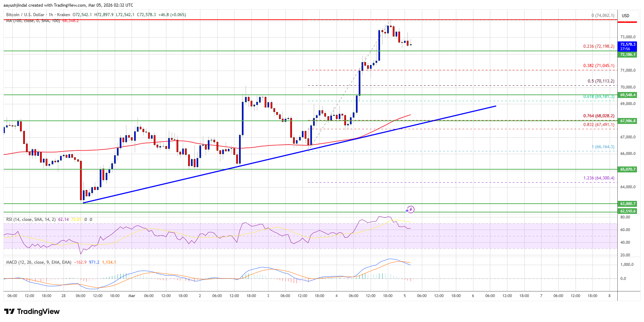
Task: Click the TradingView logo
Action: pyautogui.click(x=32, y=311)
